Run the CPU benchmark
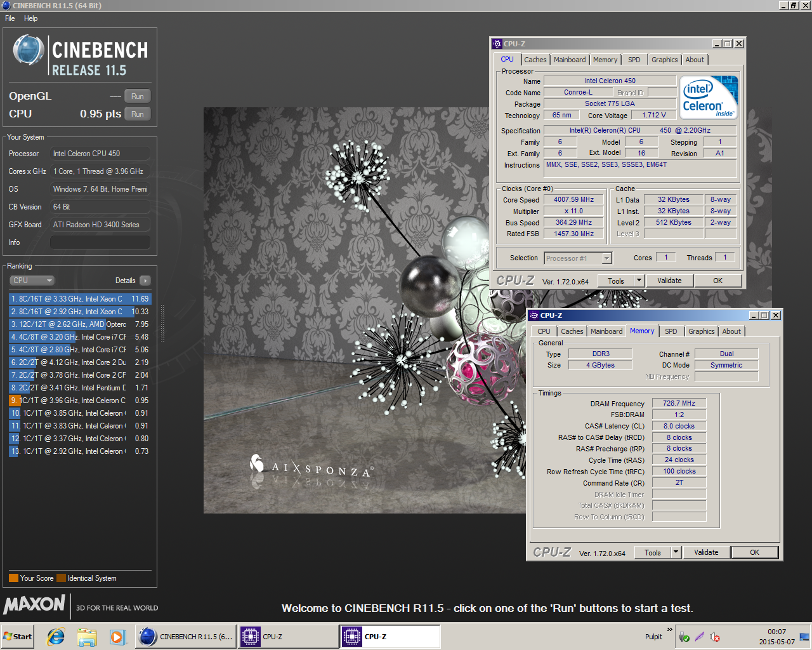The image size is (812, 650). click(x=137, y=114)
